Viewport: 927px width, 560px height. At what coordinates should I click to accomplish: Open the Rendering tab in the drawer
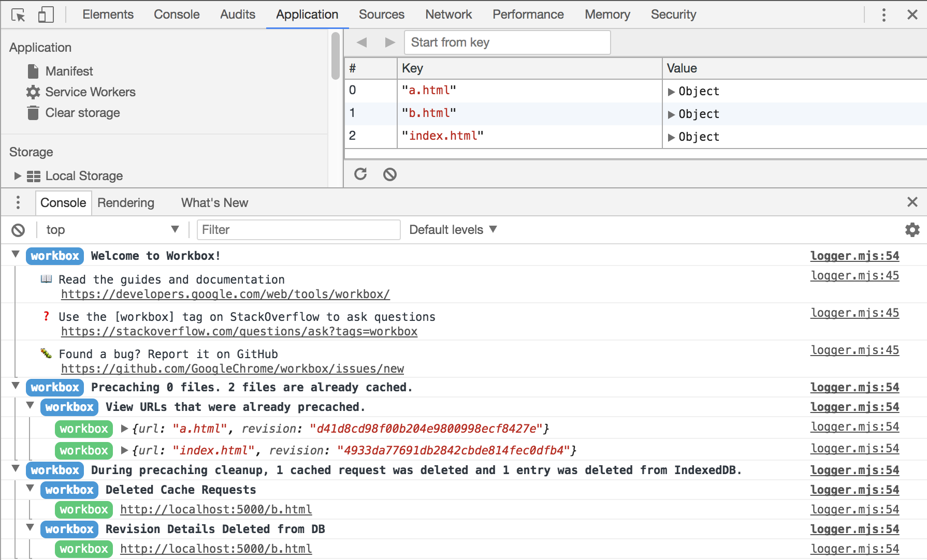(x=126, y=202)
